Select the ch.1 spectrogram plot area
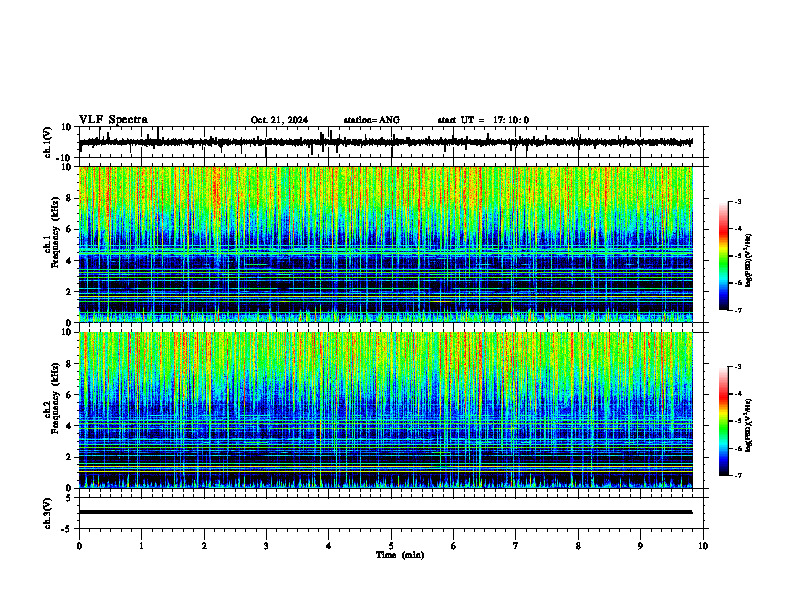Screen dimensions: 792x612 [x=385, y=244]
